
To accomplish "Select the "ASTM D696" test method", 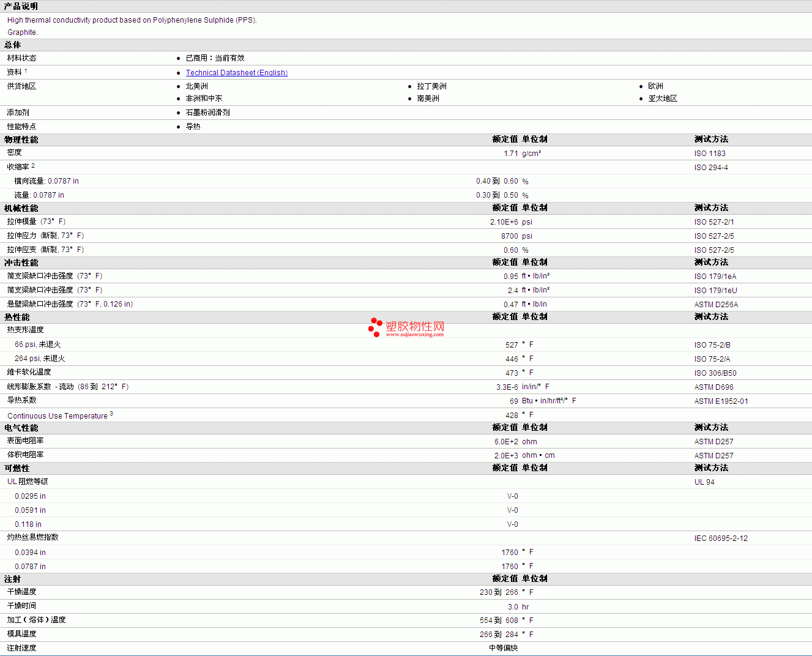I will click(x=714, y=387).
